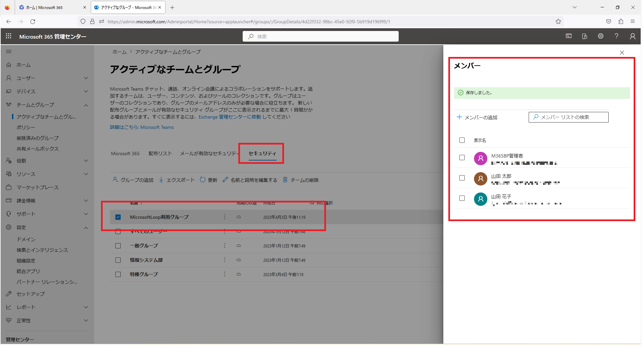Go to ホーム breadcrumb link
The height and width of the screenshot is (347, 644).
click(x=119, y=52)
